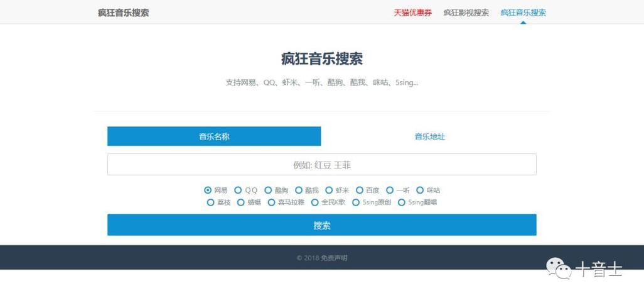Choose the 蜻蜓 radio option

(241, 202)
